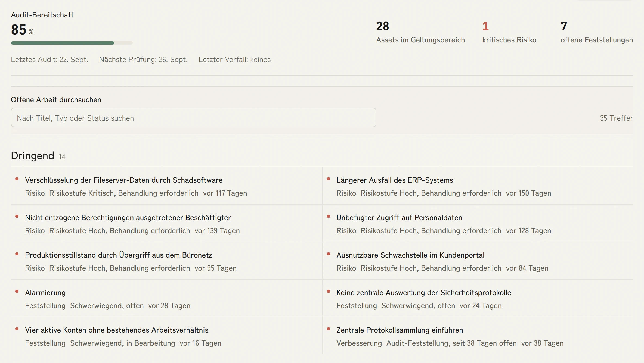
Task: Click the '28 Assets im Geltungsbereich' figure
Action: (x=420, y=32)
